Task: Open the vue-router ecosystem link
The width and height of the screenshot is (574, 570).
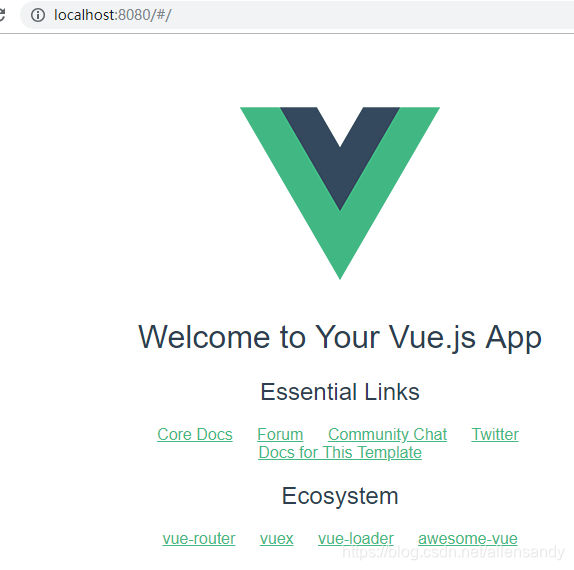Action: [x=199, y=539]
